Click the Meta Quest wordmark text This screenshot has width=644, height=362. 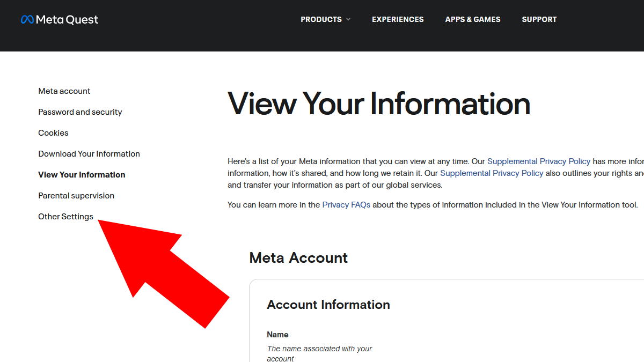67,20
